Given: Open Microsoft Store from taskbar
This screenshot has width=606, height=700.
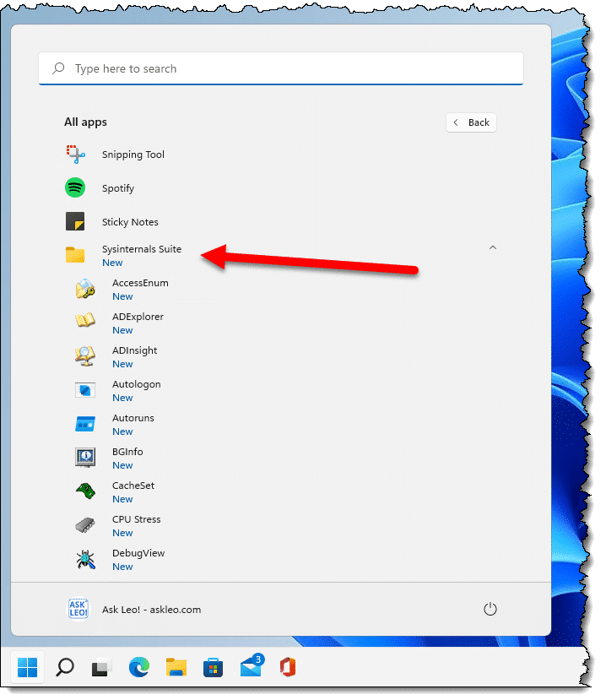Looking at the screenshot, I should (x=213, y=668).
